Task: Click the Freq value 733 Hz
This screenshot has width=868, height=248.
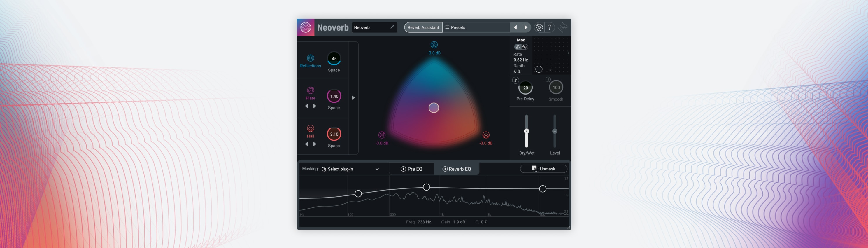Action: (424, 222)
